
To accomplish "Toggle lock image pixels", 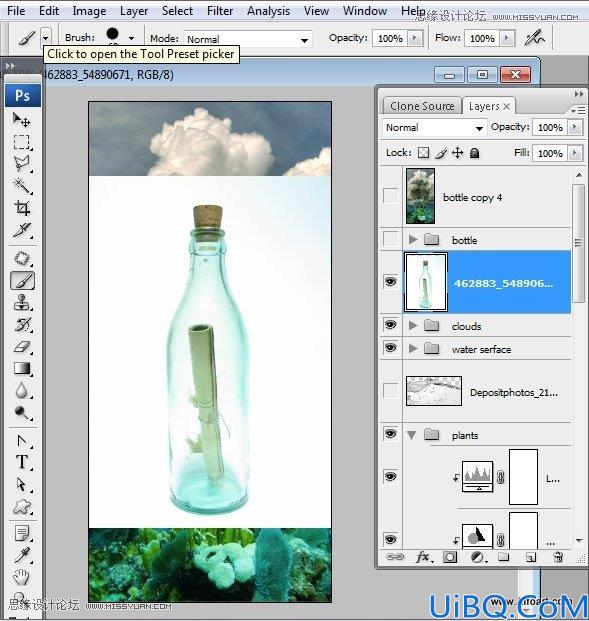I will pyautogui.click(x=441, y=153).
